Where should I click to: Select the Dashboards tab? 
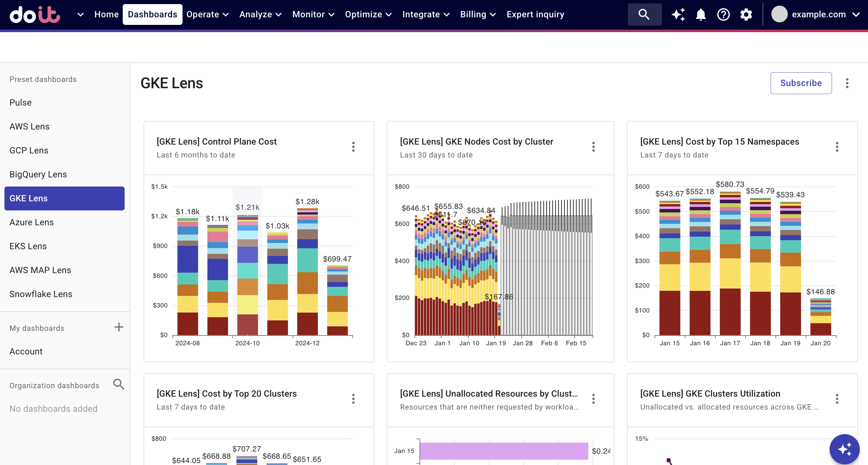tap(152, 14)
